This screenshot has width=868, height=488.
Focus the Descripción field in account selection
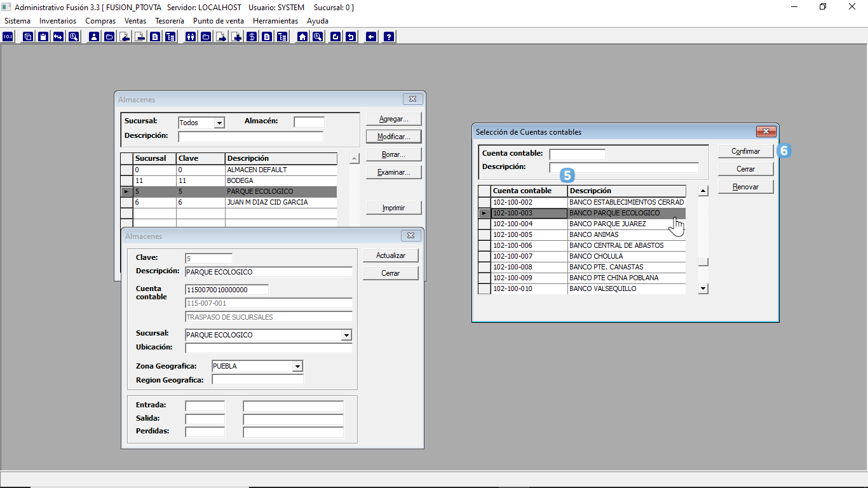[x=624, y=168]
